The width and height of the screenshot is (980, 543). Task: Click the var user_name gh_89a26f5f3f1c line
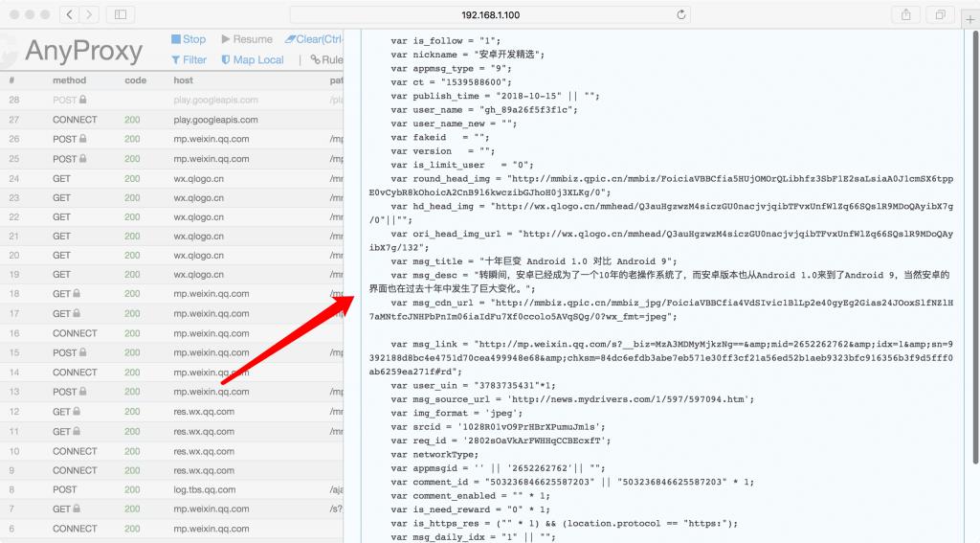tap(484, 109)
